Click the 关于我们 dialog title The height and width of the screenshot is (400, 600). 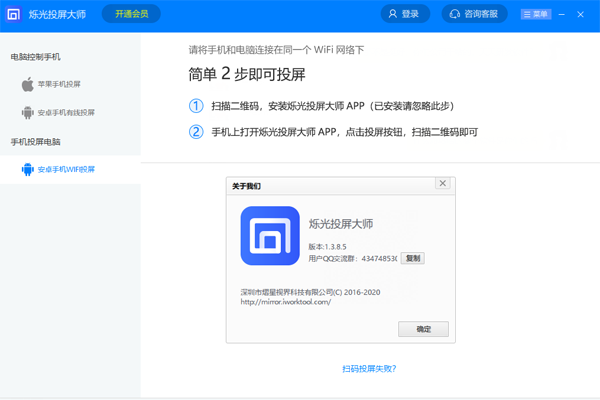tap(246, 186)
